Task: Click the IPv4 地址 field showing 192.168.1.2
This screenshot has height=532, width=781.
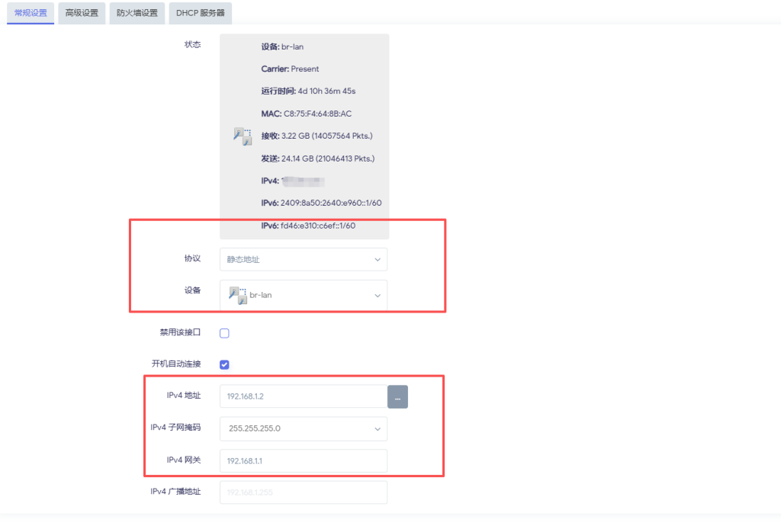Action: 303,396
